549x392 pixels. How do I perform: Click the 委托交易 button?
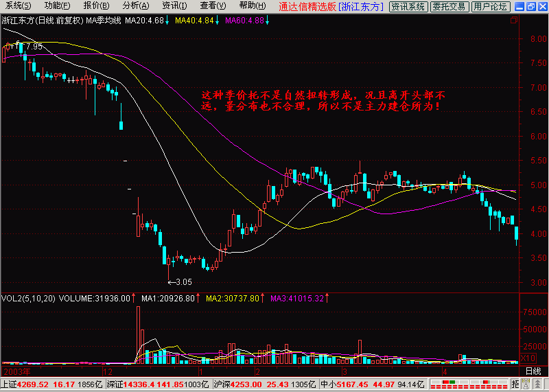coord(450,7)
